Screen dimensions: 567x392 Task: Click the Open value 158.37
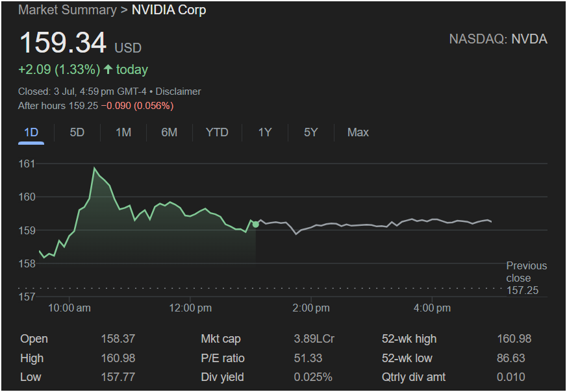point(118,339)
